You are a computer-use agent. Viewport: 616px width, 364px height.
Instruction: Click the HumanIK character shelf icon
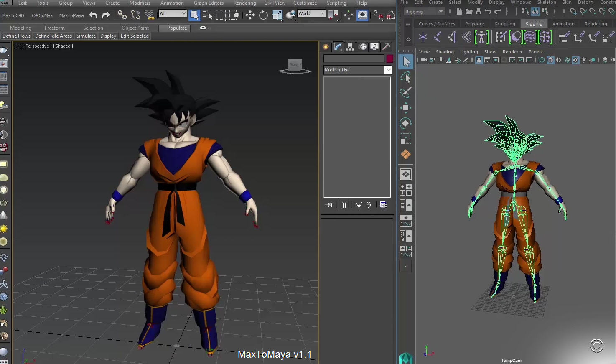[481, 37]
